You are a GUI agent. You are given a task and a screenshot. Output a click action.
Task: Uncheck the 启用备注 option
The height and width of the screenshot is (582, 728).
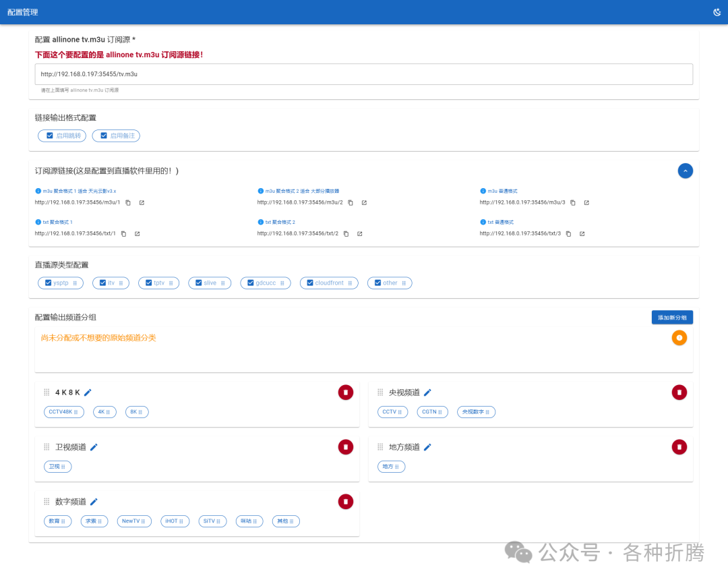[104, 136]
